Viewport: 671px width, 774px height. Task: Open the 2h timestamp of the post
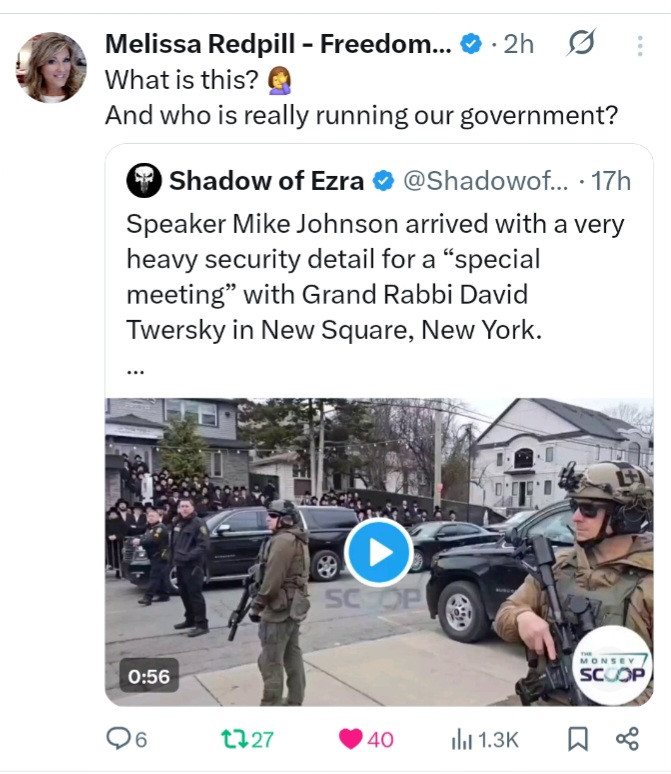coord(518,44)
